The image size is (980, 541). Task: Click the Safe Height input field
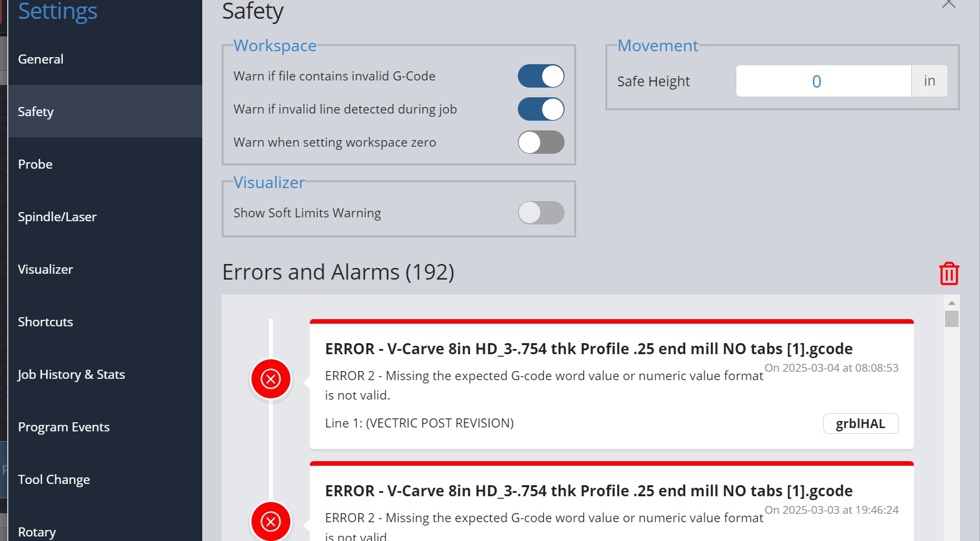click(824, 81)
